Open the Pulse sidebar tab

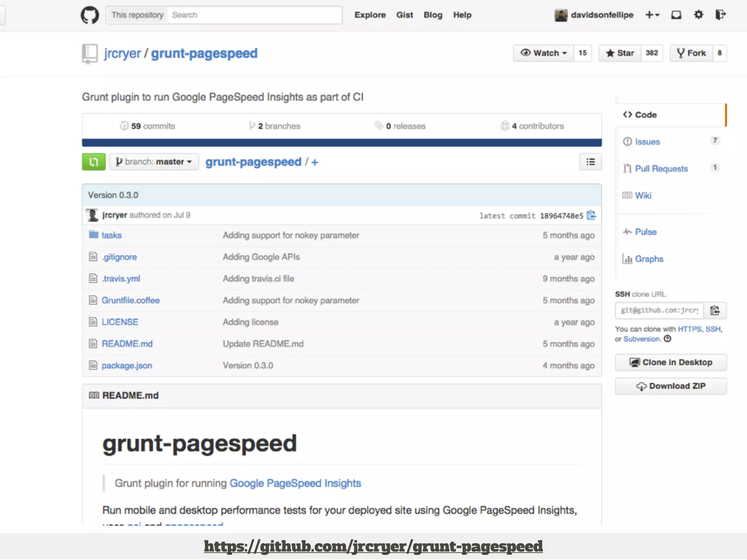[670, 232]
